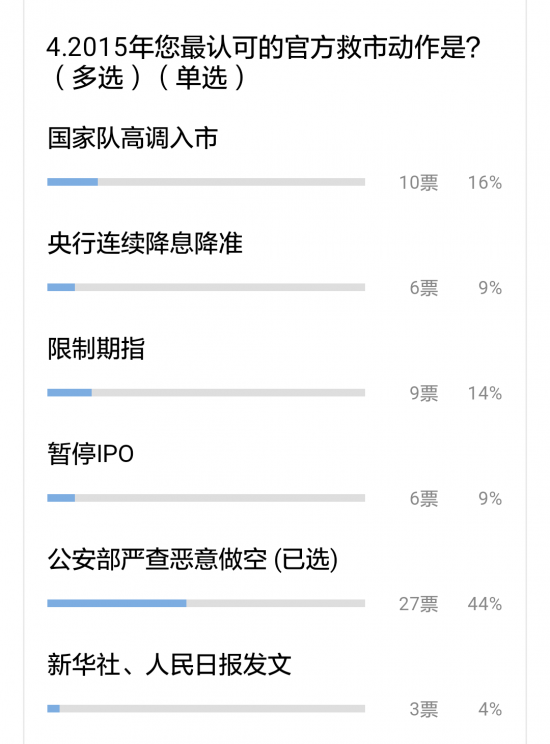Click the 9票 vote count
The image size is (550, 744).
click(x=424, y=393)
